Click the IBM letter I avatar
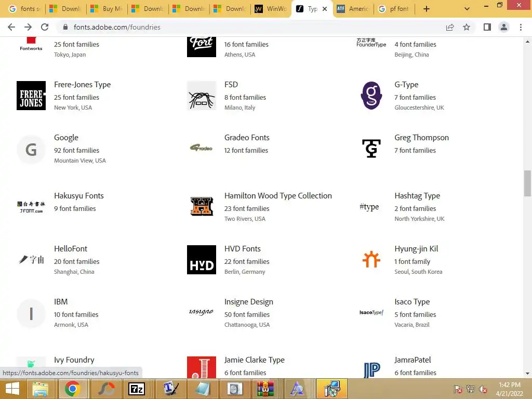Image resolution: width=532 pixels, height=399 pixels. [31, 313]
